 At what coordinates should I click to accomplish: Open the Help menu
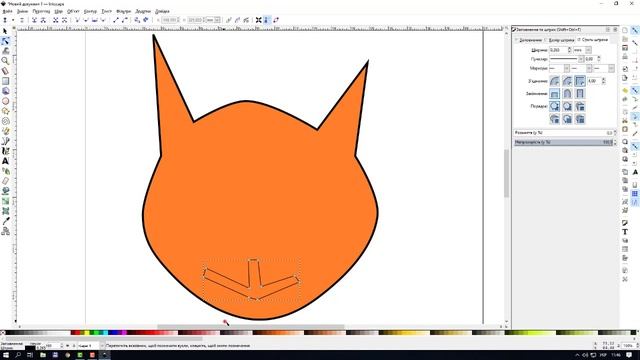(x=162, y=11)
